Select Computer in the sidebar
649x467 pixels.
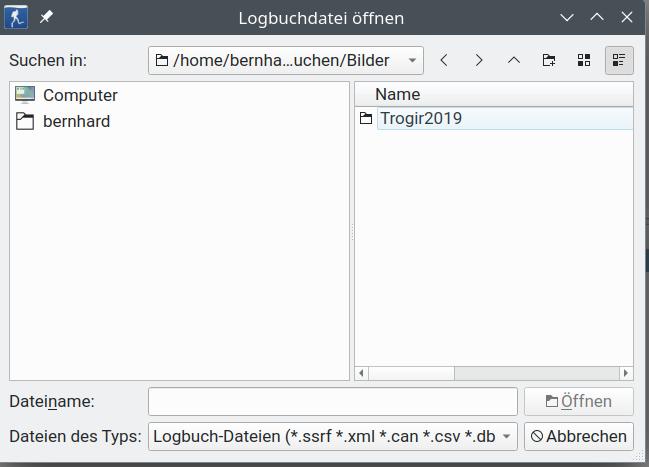[x=179, y=95]
